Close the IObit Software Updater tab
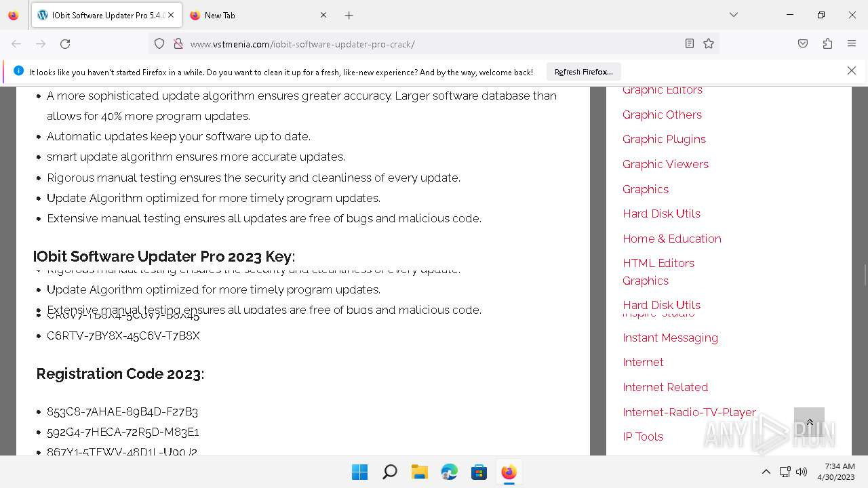 (171, 15)
